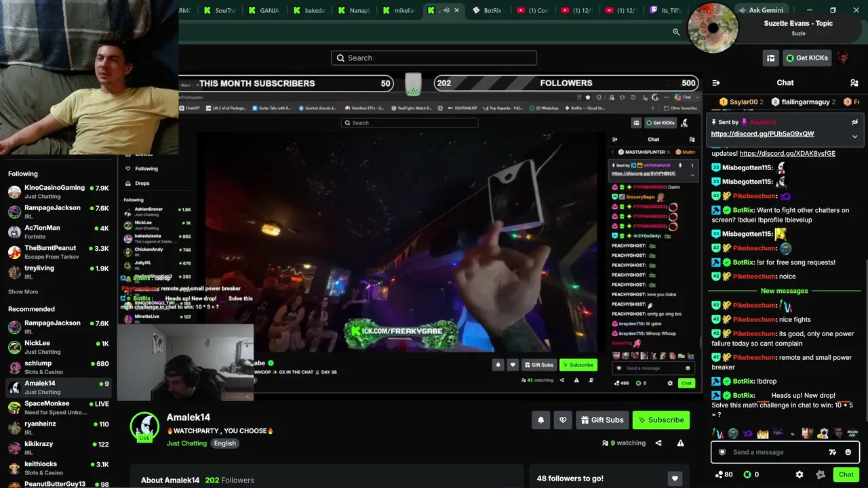868x488 pixels.
Task: Show more followed channels
Action: (x=23, y=292)
